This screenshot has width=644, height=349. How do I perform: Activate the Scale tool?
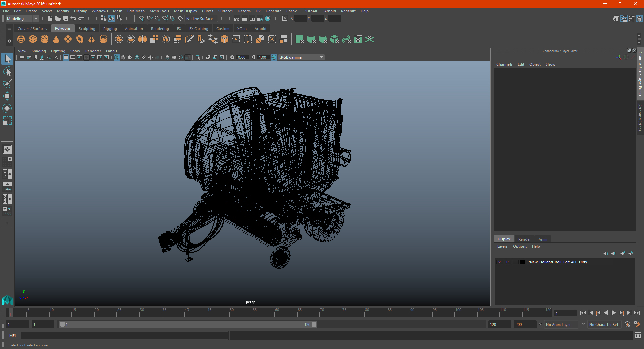tap(7, 120)
